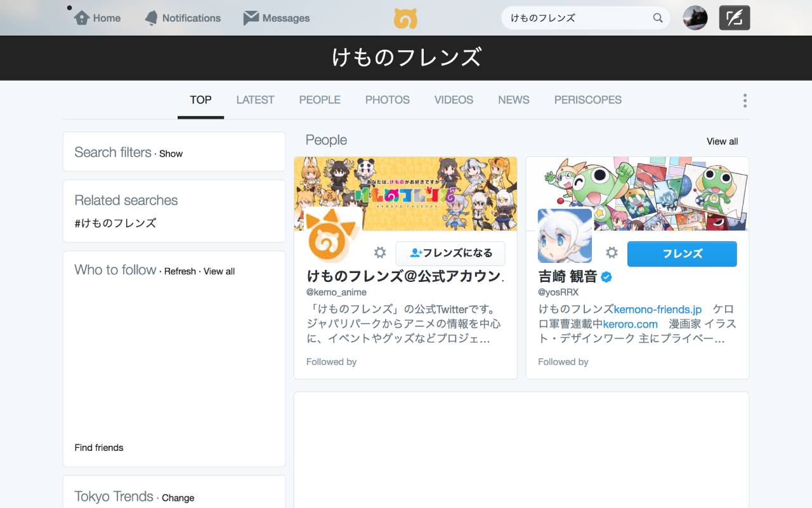
Task: Click the verified badge beside 吉崎 観音
Action: (x=606, y=277)
